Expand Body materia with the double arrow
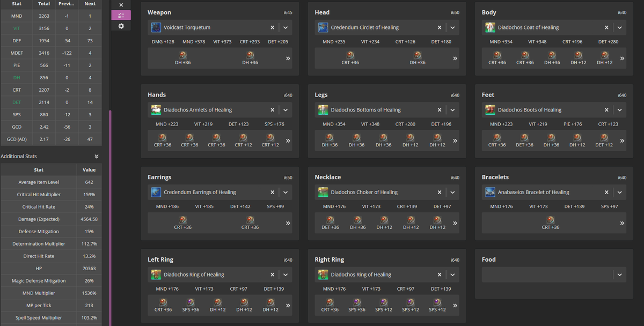644x326 pixels. 622,58
